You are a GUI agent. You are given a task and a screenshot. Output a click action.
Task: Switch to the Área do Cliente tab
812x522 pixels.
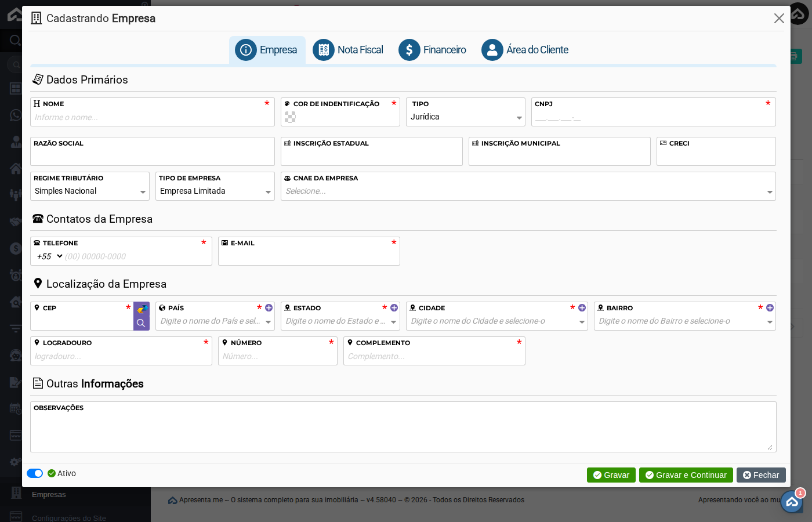coord(525,50)
